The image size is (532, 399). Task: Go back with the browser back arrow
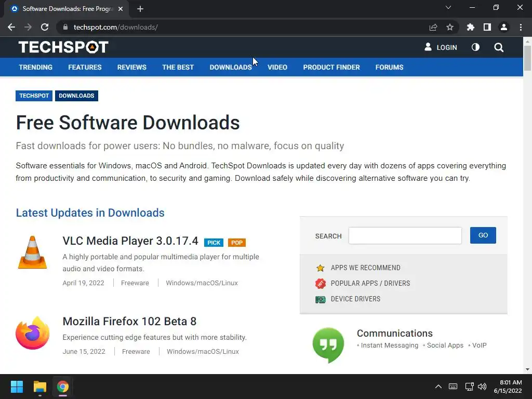(x=11, y=27)
